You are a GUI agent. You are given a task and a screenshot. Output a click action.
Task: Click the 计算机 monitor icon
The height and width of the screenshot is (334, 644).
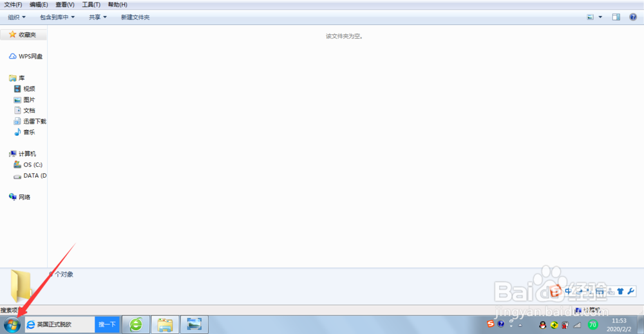(13, 154)
